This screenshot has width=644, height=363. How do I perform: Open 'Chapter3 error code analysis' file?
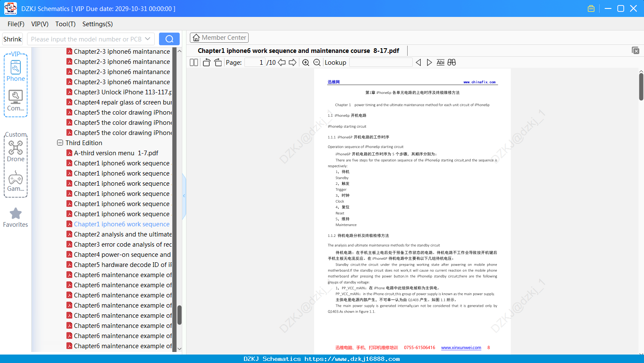(119, 245)
